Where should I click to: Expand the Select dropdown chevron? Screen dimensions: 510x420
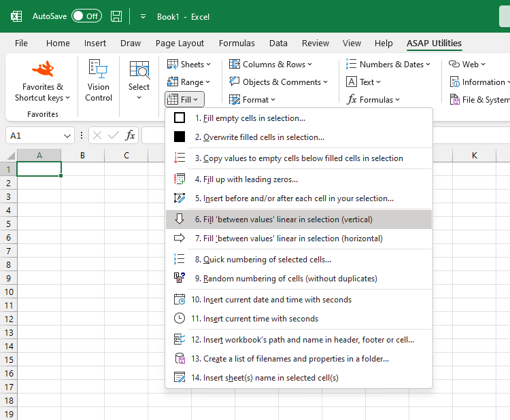pos(139,97)
